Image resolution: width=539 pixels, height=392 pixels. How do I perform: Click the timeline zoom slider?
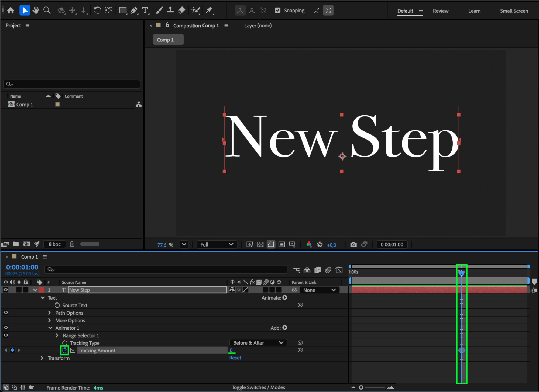[x=361, y=387]
